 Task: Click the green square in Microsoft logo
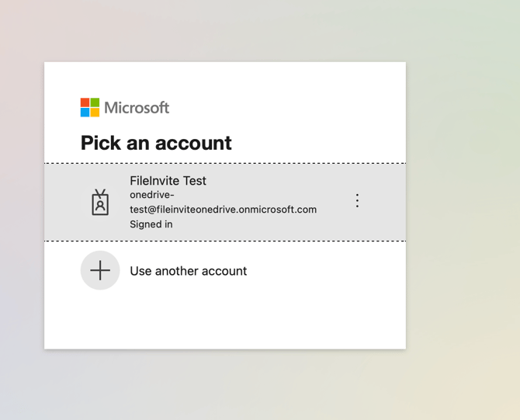(95, 102)
